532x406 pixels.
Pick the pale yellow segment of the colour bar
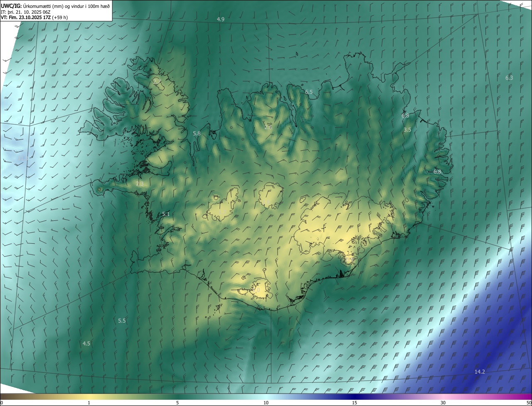pyautogui.click(x=89, y=396)
